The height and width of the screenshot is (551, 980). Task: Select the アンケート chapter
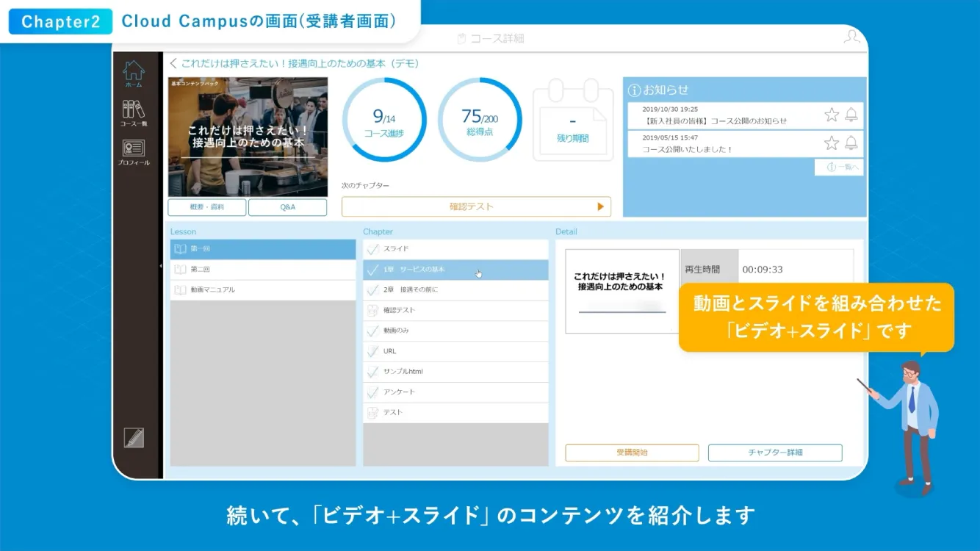coord(455,392)
